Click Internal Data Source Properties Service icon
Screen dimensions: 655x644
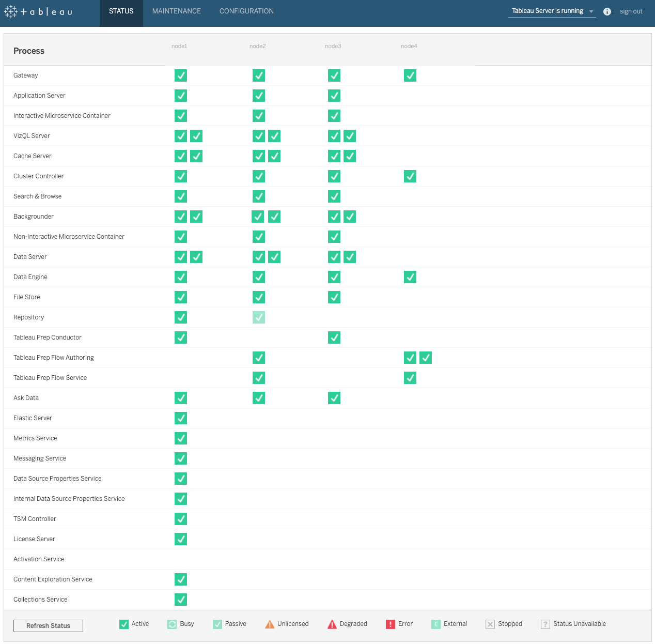[x=181, y=499]
